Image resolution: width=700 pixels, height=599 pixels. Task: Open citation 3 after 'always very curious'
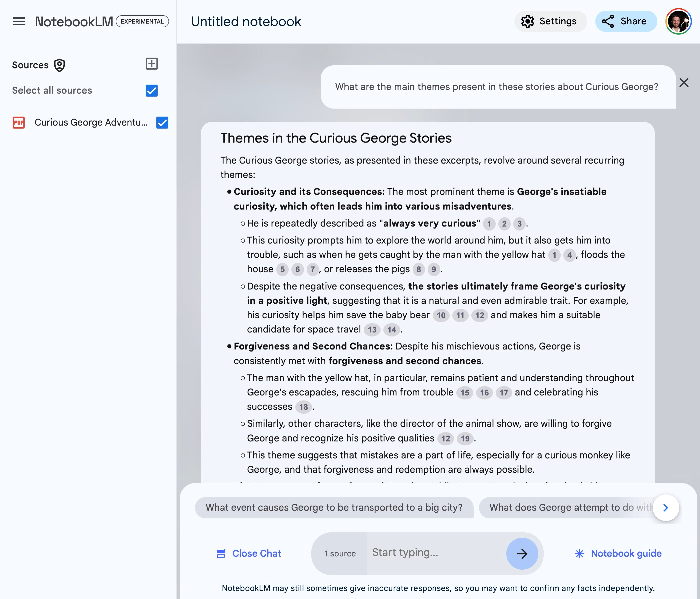tap(519, 224)
